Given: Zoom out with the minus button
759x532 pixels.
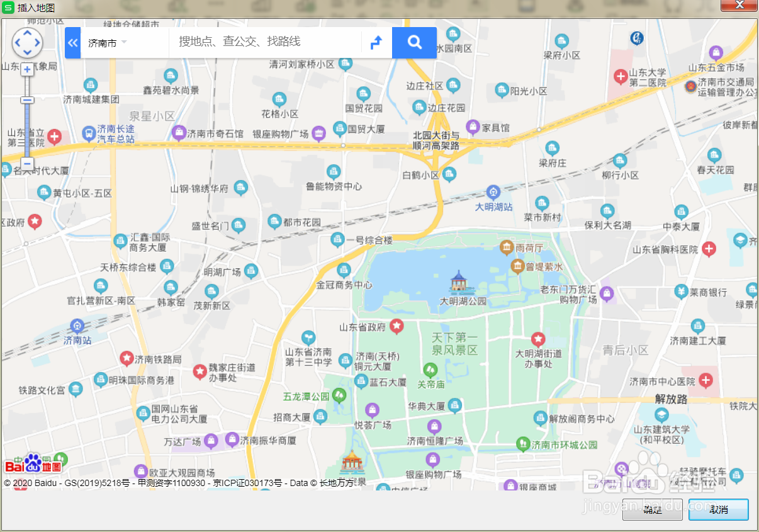Looking at the screenshot, I should click(27, 163).
